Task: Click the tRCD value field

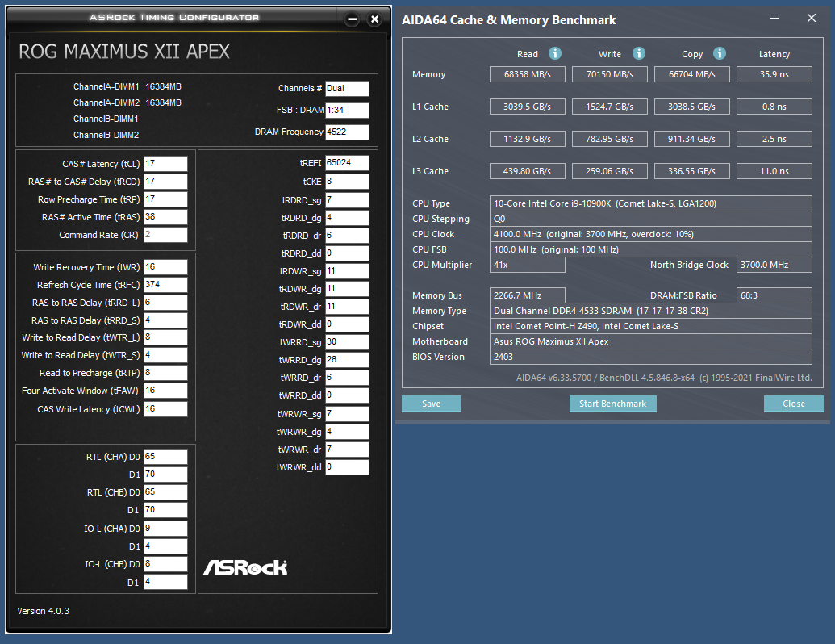Action: 165,182
